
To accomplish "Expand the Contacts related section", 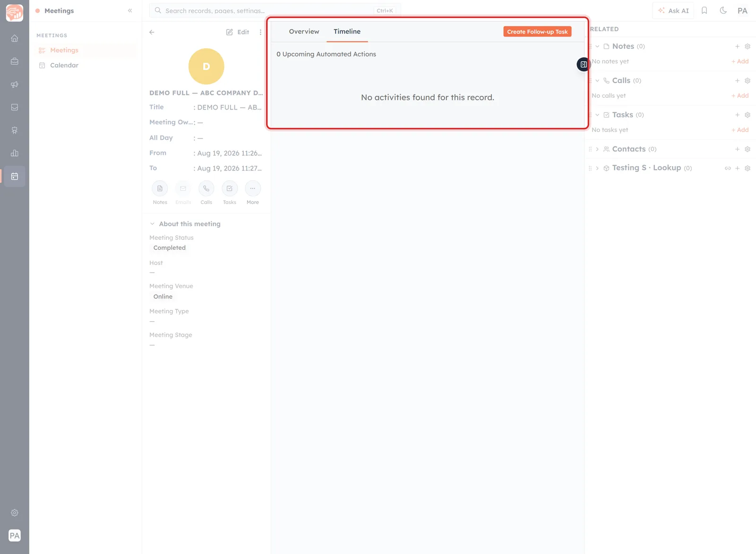I will (x=597, y=149).
